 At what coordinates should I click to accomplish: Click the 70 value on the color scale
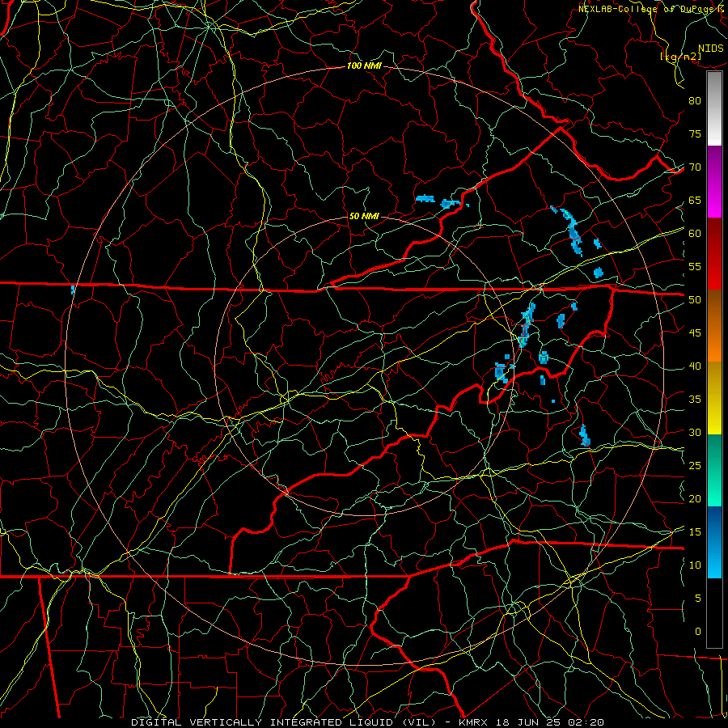[695, 167]
